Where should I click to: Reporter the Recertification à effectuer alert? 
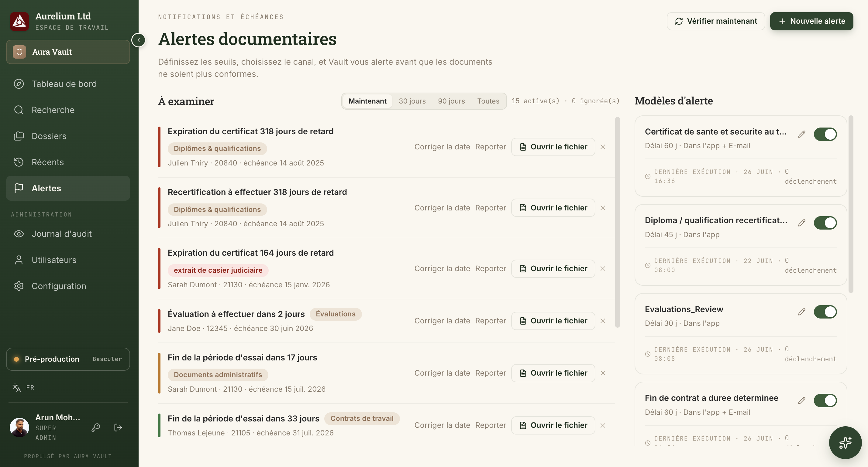tap(491, 208)
